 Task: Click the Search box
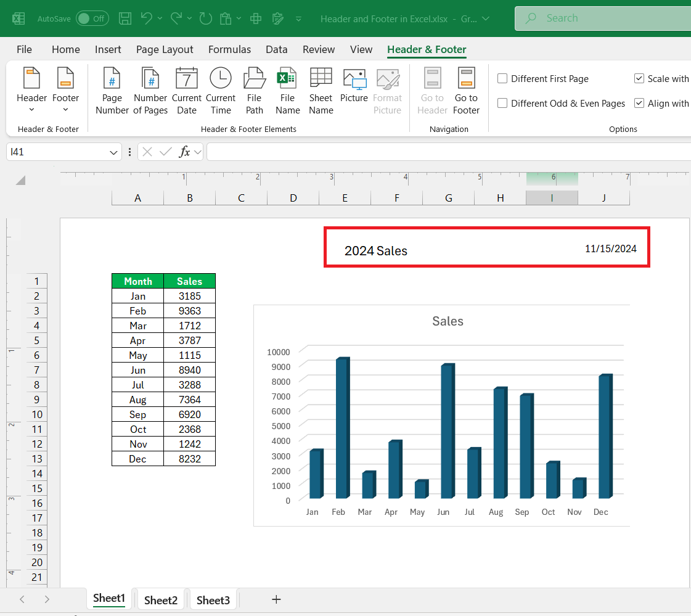click(x=603, y=18)
